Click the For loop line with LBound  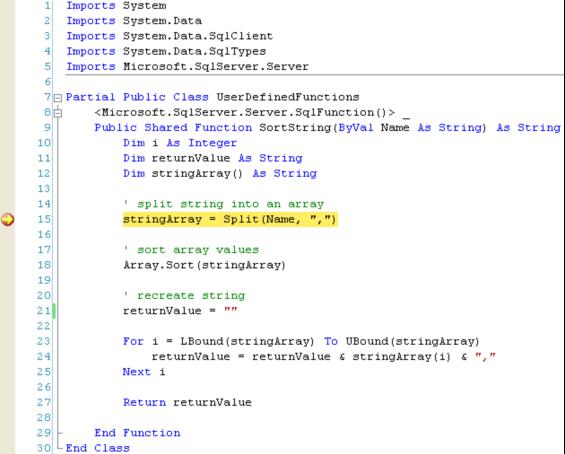301,341
